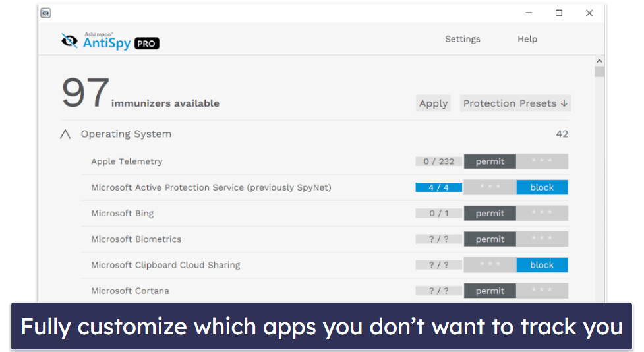Select the Microsoft Biometrics label
Screen dimensions: 644x352
(136, 239)
